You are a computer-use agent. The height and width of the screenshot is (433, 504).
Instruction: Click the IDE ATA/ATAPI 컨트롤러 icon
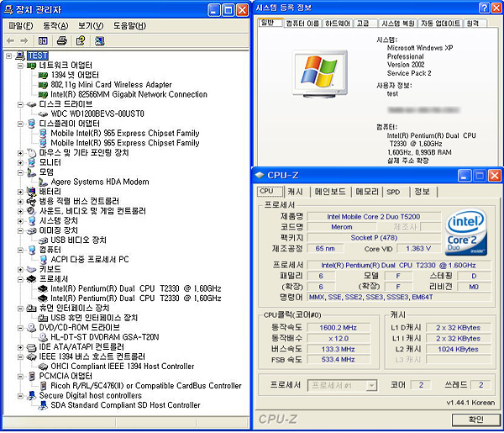31,347
